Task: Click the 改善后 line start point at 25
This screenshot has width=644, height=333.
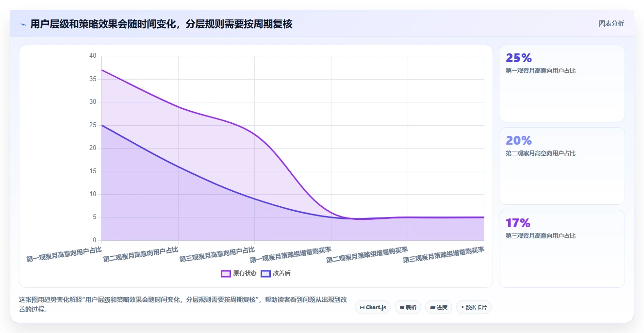Action: 102,125
